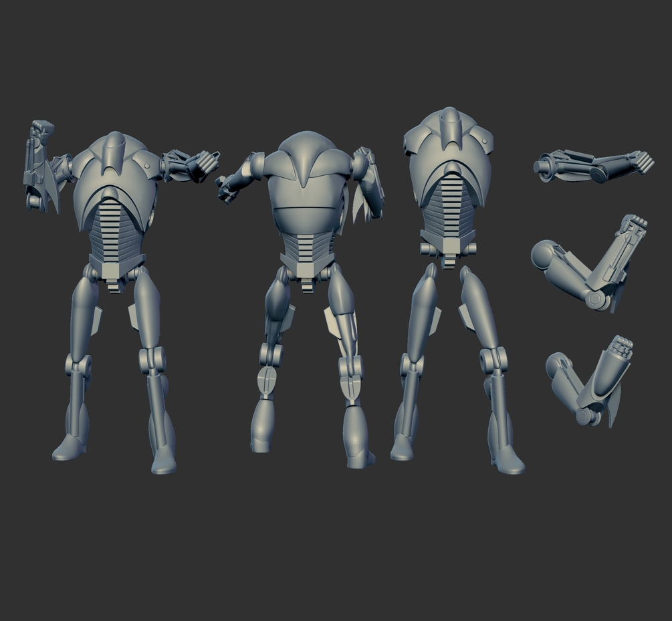Pick the straight horizontal detached arm

coord(594,166)
